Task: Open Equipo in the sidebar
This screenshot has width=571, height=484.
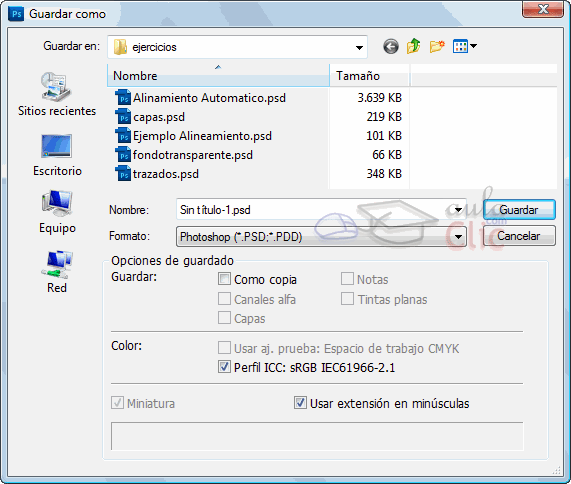Action: coord(57,212)
